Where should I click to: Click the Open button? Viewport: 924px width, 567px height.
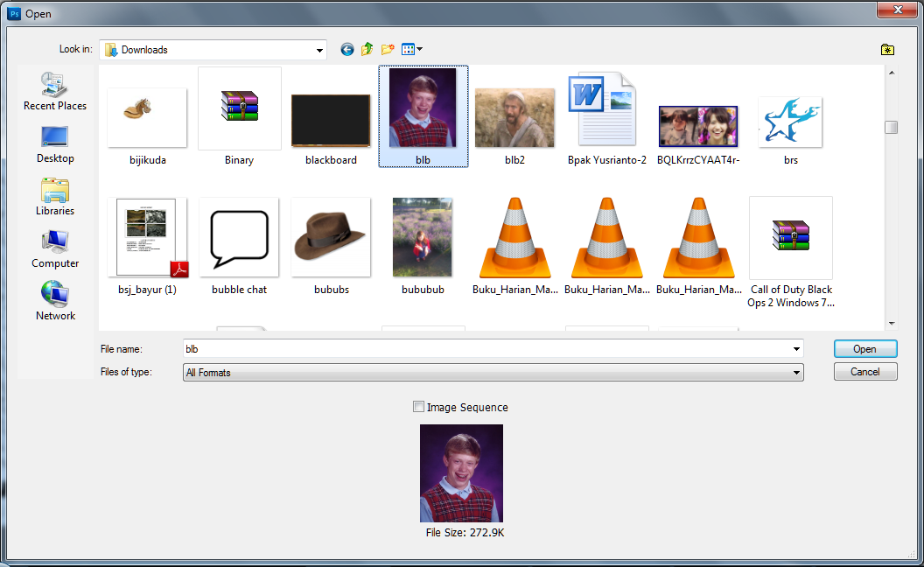coord(865,349)
